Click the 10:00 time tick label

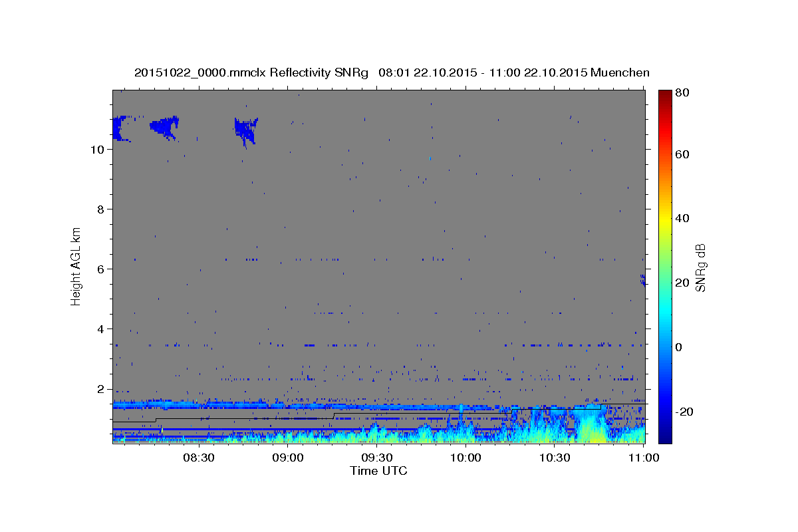pyautogui.click(x=465, y=458)
